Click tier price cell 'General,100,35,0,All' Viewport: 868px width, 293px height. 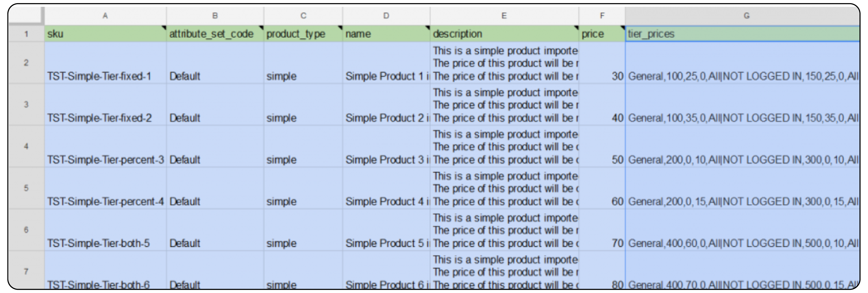tap(743, 104)
